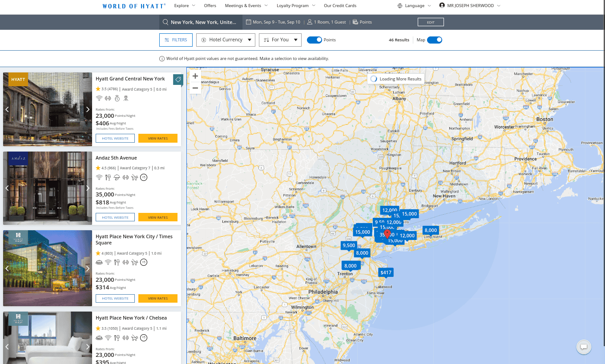Click the $417 map price marker
The width and height of the screenshot is (605, 364).
coord(386,272)
